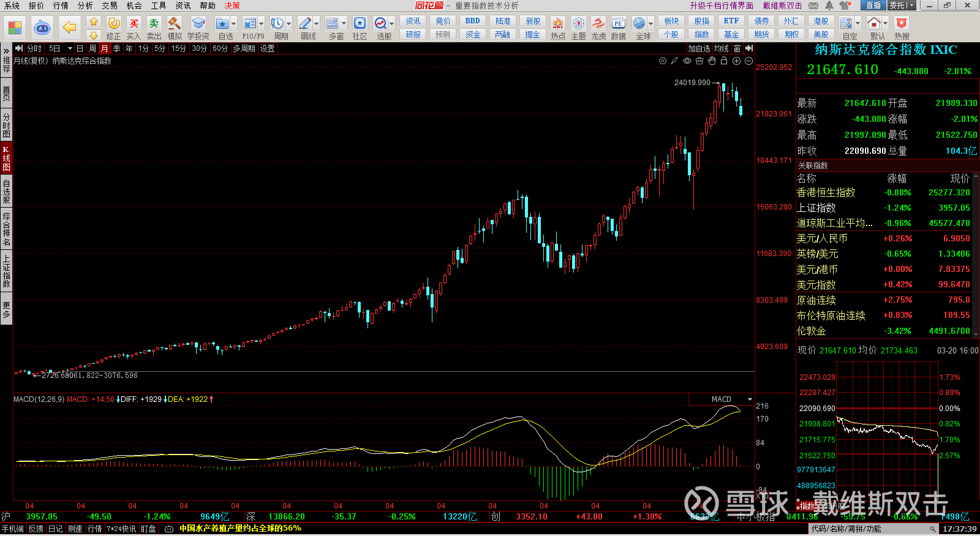Image resolution: width=980 pixels, height=536 pixels.
Task: Open the 模拟 gavel simulation icon
Action: pos(175,23)
